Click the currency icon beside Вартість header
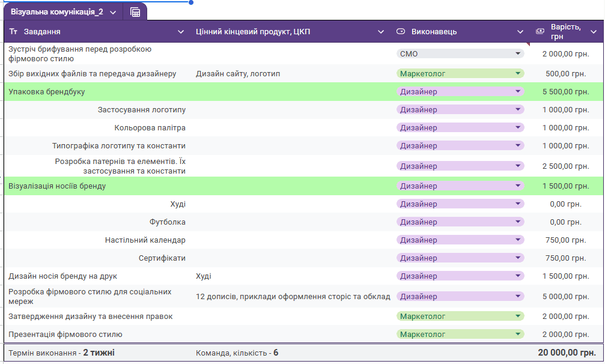The width and height of the screenshot is (605, 364). 540,31
